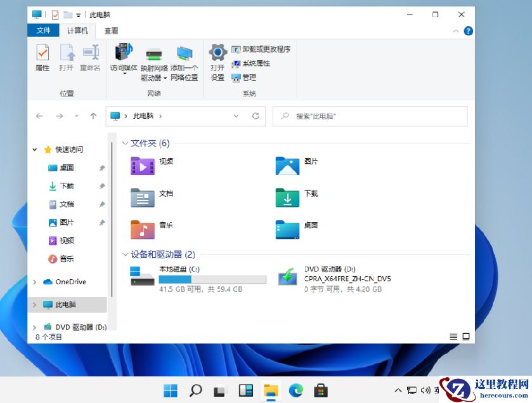The image size is (532, 403).
Task: Click the refresh button in the address bar
Action: (255, 116)
